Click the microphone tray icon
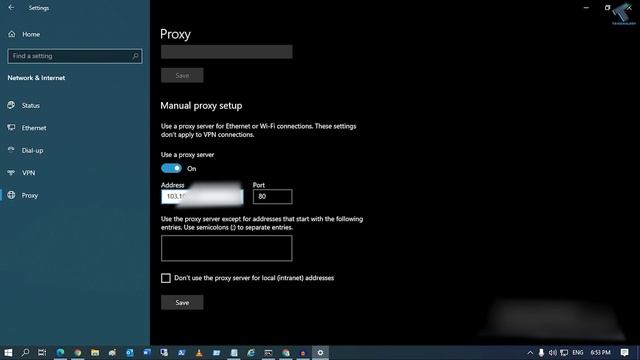 coord(541,353)
